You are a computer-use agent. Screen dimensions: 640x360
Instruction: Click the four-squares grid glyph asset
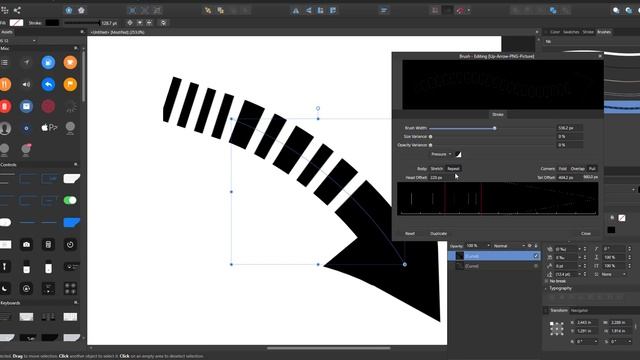coord(70,289)
